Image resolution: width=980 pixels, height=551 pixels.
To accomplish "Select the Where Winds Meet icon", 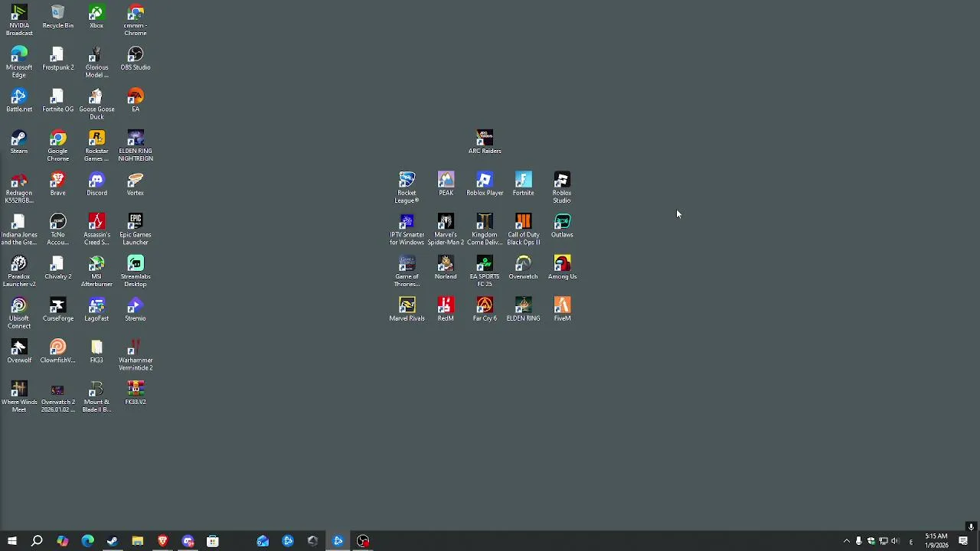I will tap(19, 397).
